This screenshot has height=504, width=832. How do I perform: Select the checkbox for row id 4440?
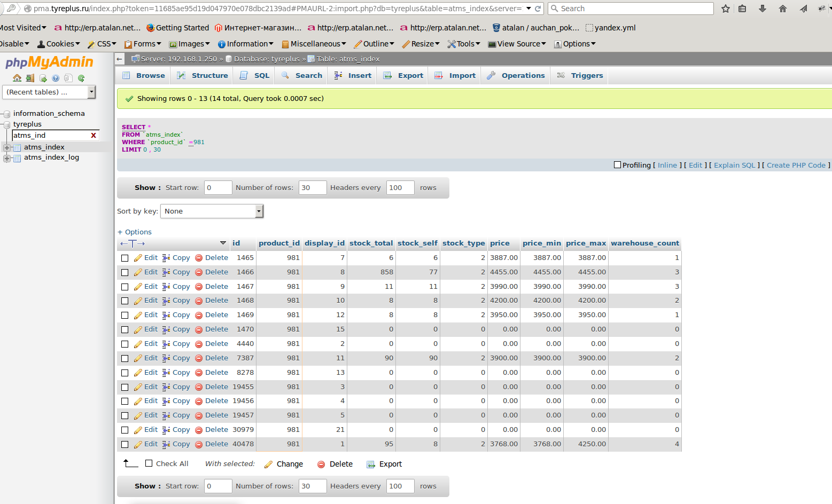125,344
